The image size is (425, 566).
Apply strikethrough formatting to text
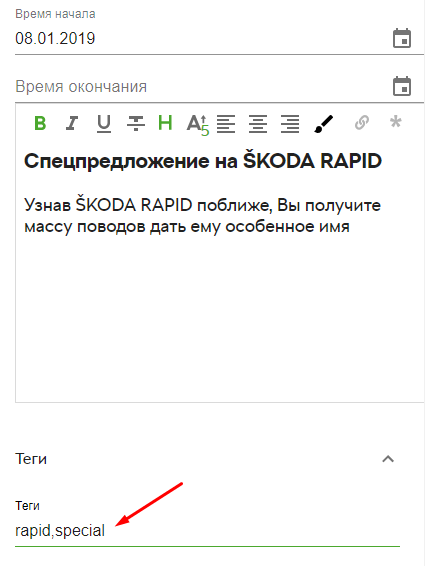[x=136, y=123]
